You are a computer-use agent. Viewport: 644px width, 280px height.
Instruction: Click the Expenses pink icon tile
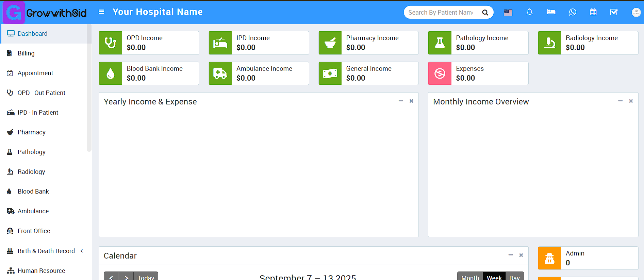tap(440, 73)
